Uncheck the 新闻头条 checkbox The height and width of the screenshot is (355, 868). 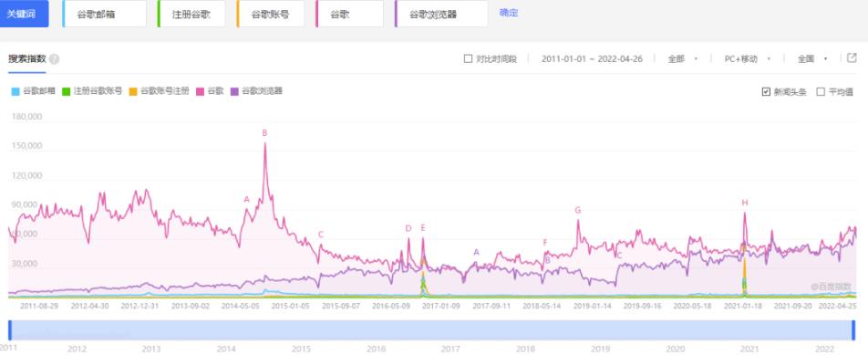pyautogui.click(x=766, y=92)
